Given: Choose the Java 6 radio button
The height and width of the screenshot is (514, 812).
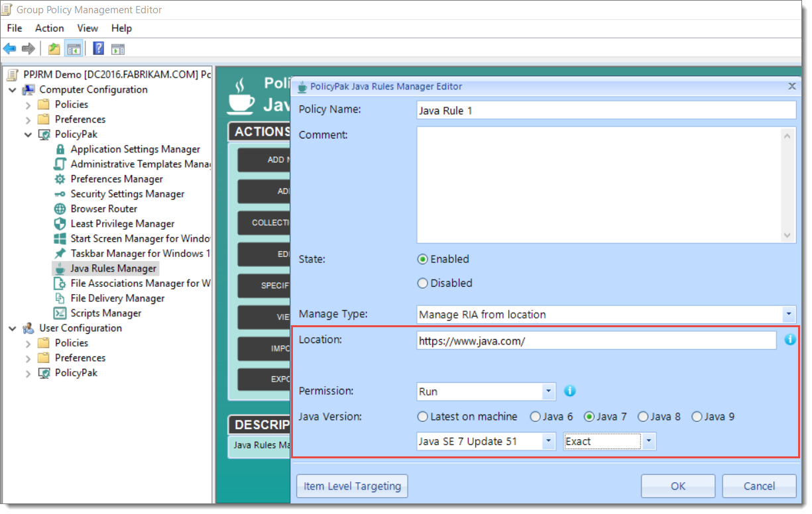Looking at the screenshot, I should tap(536, 417).
